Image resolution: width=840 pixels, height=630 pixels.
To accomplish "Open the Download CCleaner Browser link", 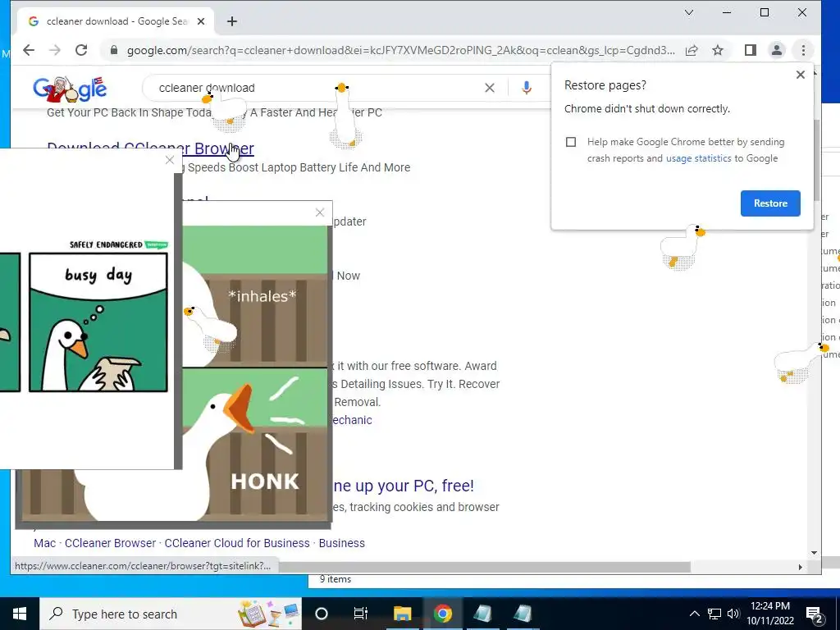I will [151, 148].
